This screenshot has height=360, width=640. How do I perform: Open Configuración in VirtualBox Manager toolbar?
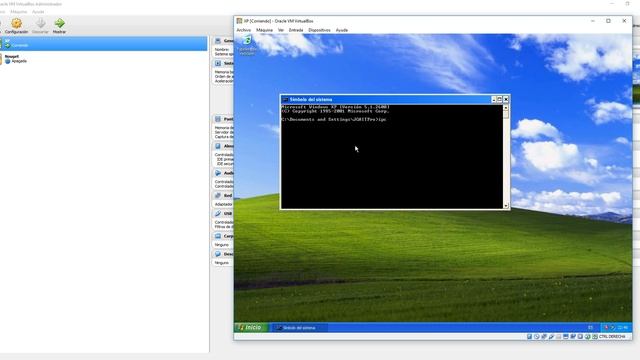point(16,26)
